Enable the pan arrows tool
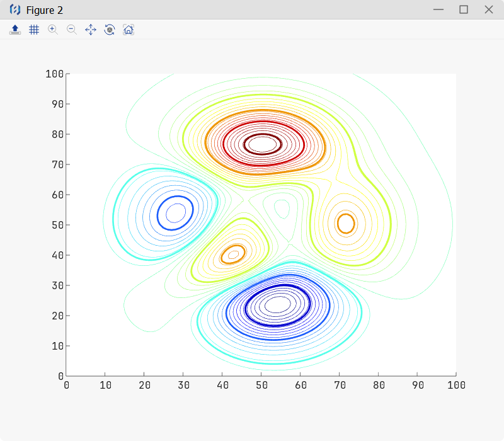Screen dimensions: 504x441 pyautogui.click(x=91, y=30)
